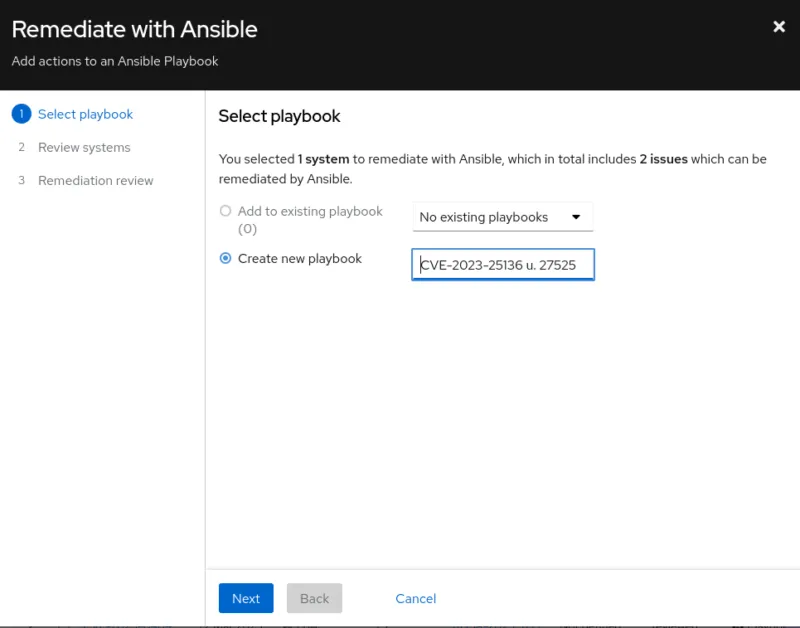
Task: Click the caret arrow on playbooks dropdown
Action: 576,217
